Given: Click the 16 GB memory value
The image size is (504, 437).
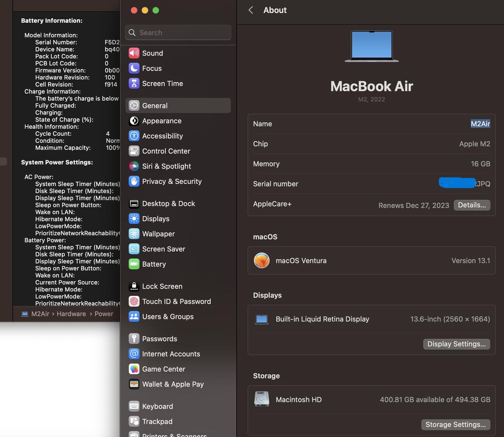Looking at the screenshot, I should click(x=481, y=164).
